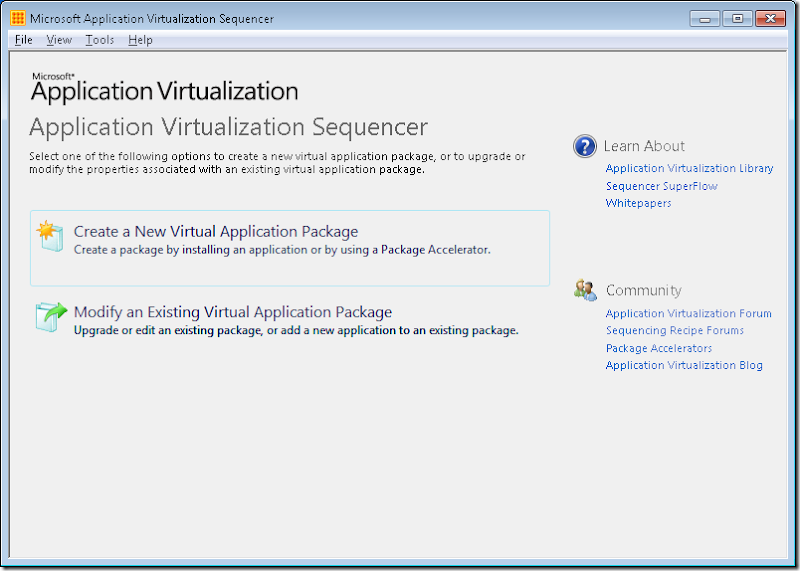Click the Modify Existing Package arrow icon
This screenshot has height=571, width=800.
pyautogui.click(x=50, y=316)
